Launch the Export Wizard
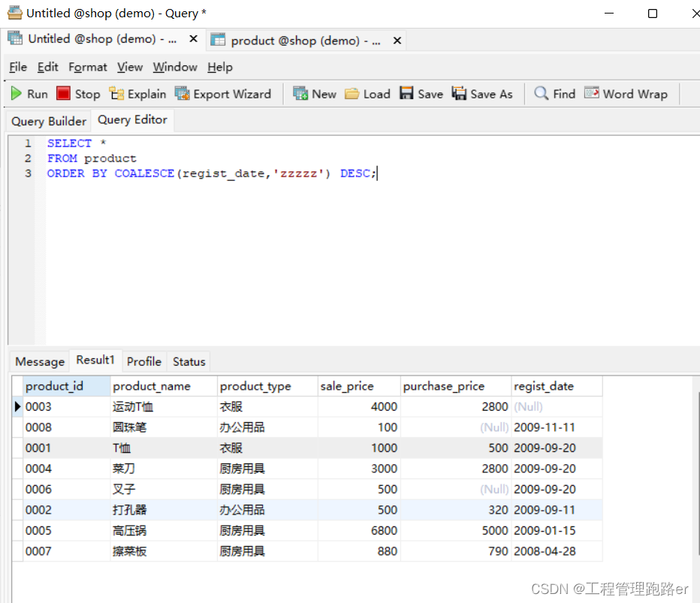700x603 pixels. (x=223, y=93)
